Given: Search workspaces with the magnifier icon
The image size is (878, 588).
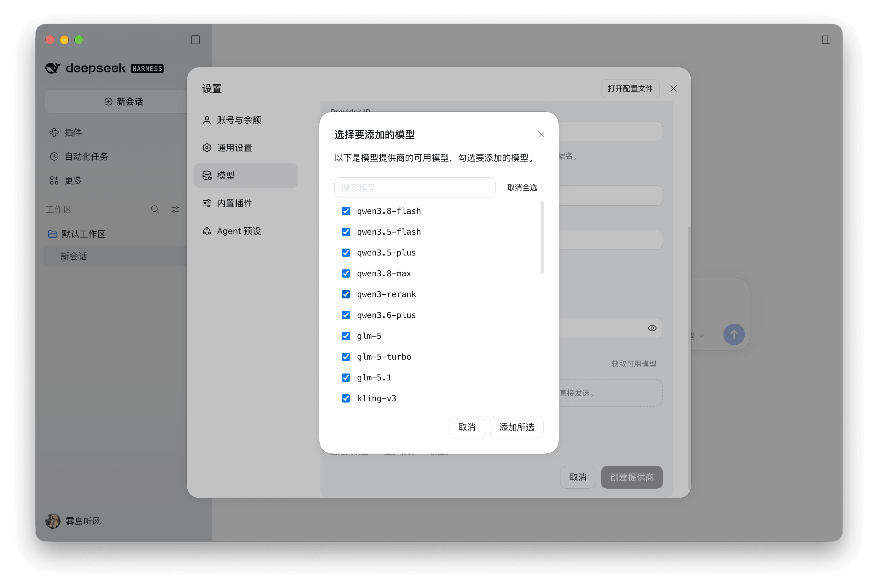Looking at the screenshot, I should coord(155,209).
